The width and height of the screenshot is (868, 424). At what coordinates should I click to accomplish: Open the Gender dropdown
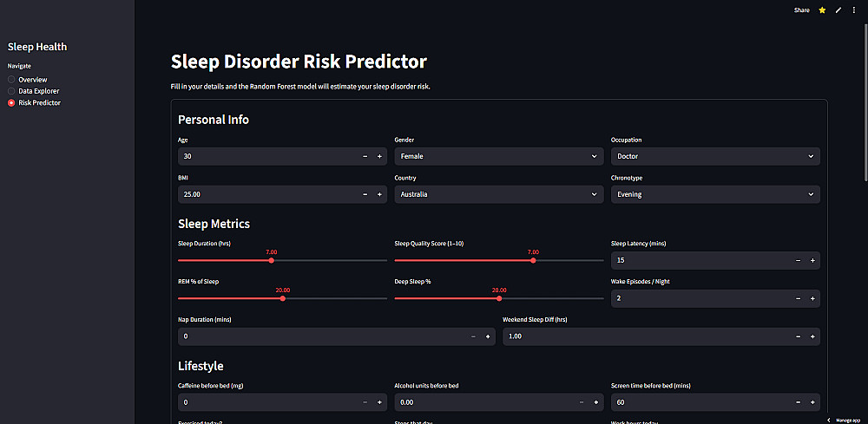click(x=499, y=156)
